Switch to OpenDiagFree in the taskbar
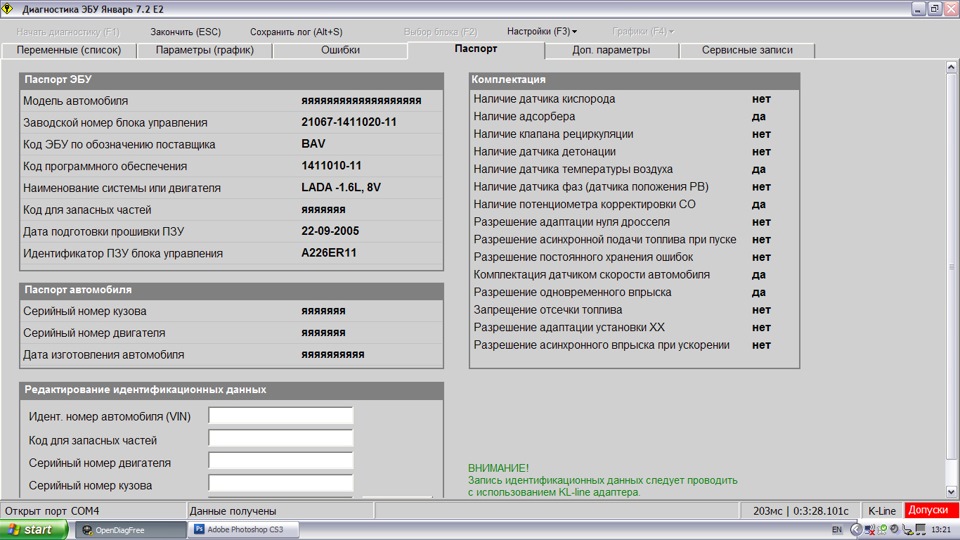The height and width of the screenshot is (540, 960). point(128,530)
